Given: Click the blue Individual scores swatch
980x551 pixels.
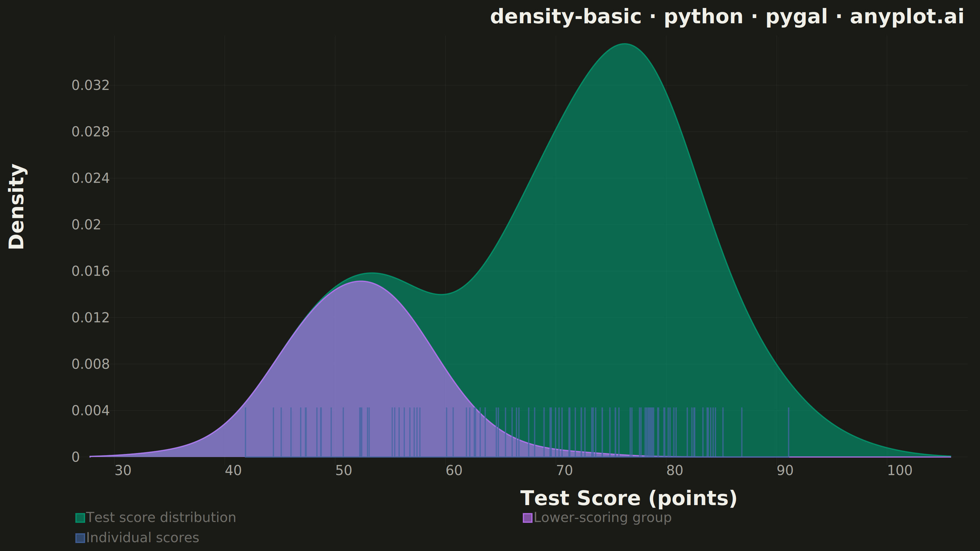Looking at the screenshot, I should [x=80, y=538].
